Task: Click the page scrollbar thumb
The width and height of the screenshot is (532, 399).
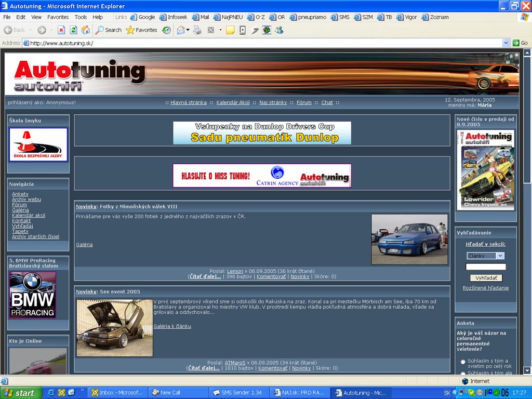Action: point(527,121)
